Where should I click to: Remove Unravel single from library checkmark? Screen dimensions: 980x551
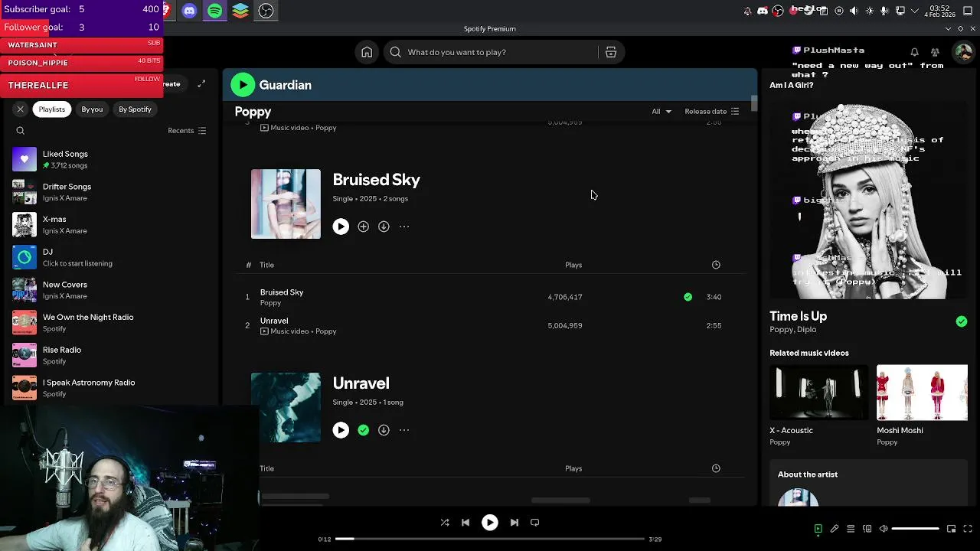[x=363, y=430]
